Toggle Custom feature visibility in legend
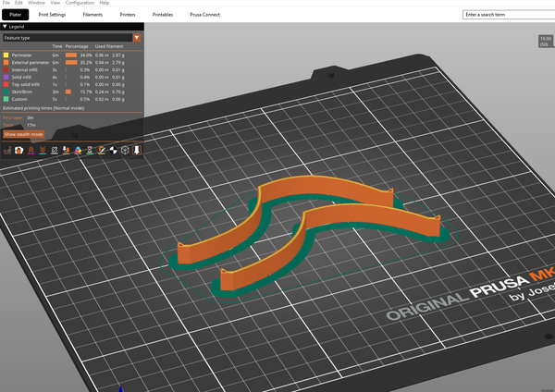 pyautogui.click(x=19, y=100)
